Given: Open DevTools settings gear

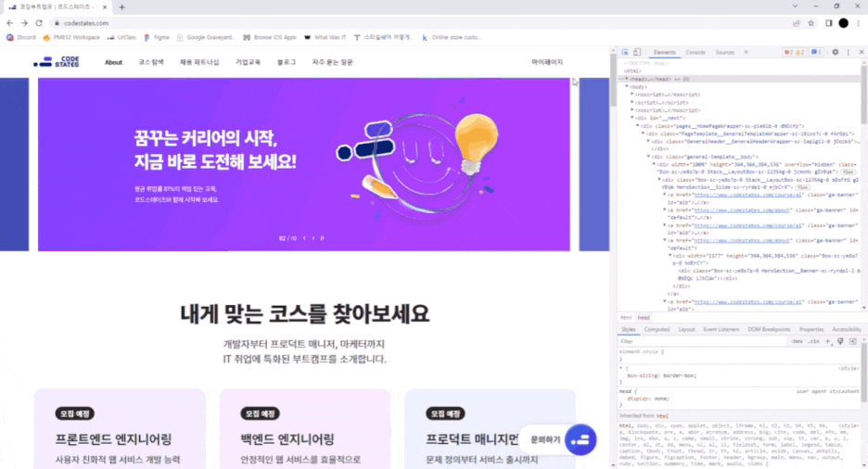Looking at the screenshot, I should [836, 52].
